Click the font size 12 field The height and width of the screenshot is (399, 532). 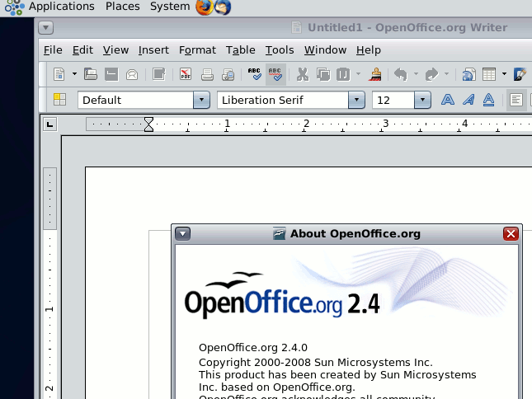click(393, 100)
